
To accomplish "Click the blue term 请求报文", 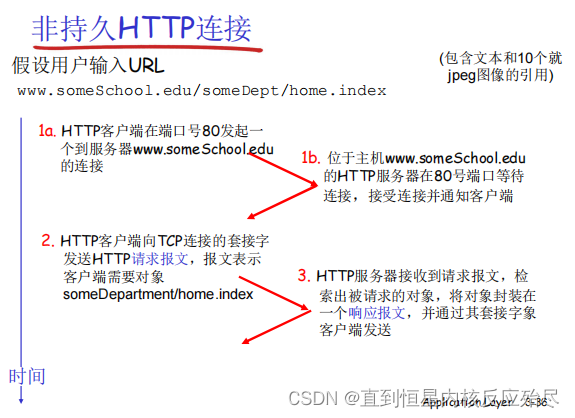I will tap(160, 259).
